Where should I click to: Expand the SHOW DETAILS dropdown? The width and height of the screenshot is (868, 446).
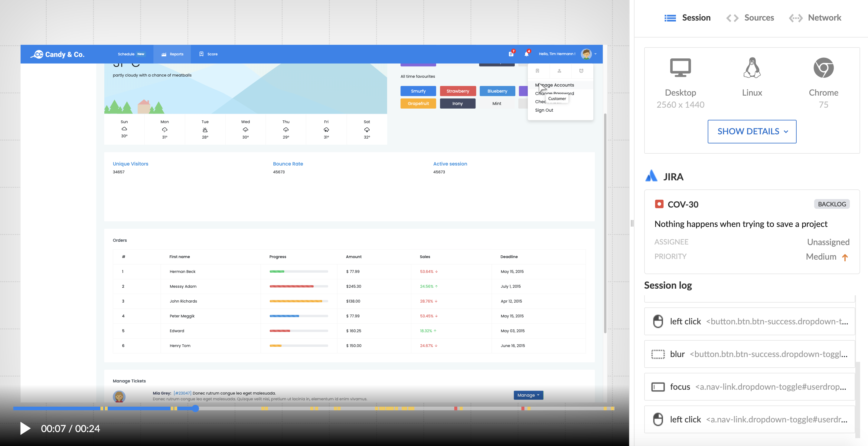click(x=752, y=132)
